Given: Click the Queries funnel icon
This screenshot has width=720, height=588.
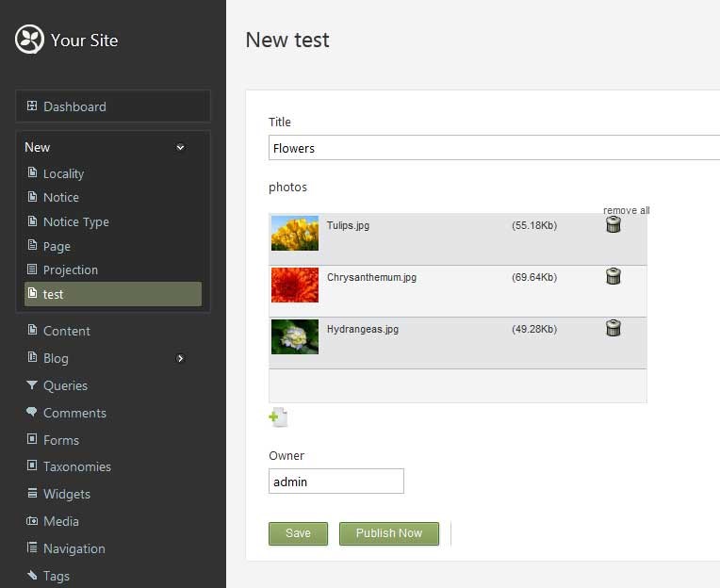Looking at the screenshot, I should coord(32,385).
